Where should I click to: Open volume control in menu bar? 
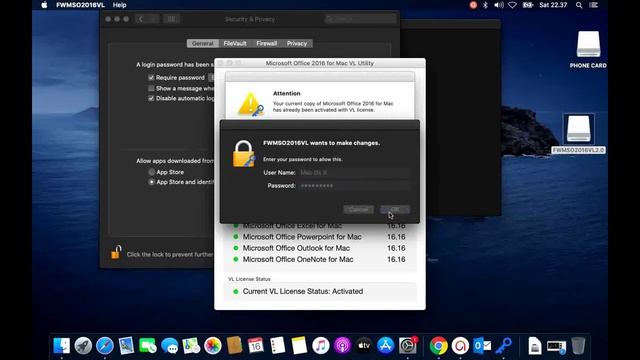tap(499, 5)
